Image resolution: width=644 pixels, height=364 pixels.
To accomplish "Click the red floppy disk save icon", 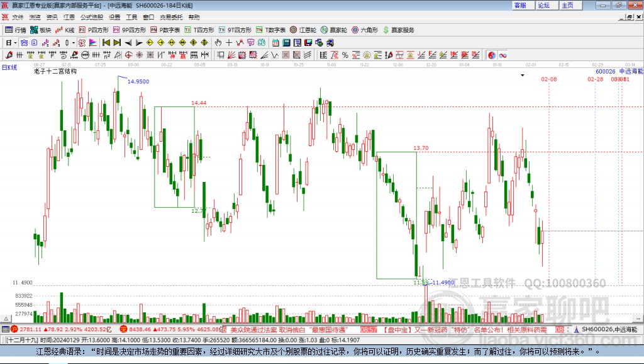I will click(308, 42).
